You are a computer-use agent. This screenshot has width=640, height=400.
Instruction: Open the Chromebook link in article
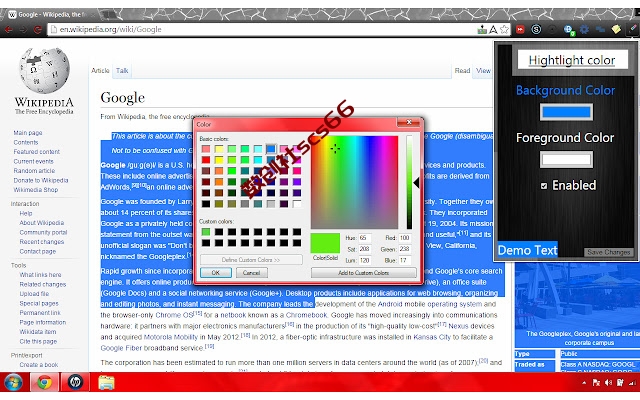tap(307, 315)
